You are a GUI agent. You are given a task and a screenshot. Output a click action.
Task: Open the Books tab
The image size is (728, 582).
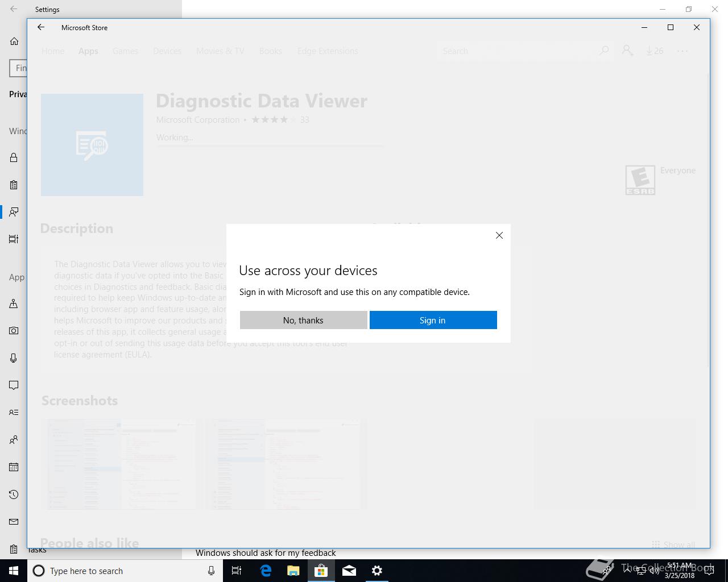271,51
